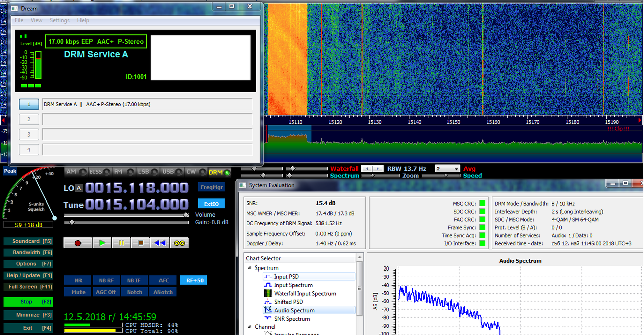The image size is (644, 335).
Task: Toggle the RF+50 button
Action: coord(193,280)
